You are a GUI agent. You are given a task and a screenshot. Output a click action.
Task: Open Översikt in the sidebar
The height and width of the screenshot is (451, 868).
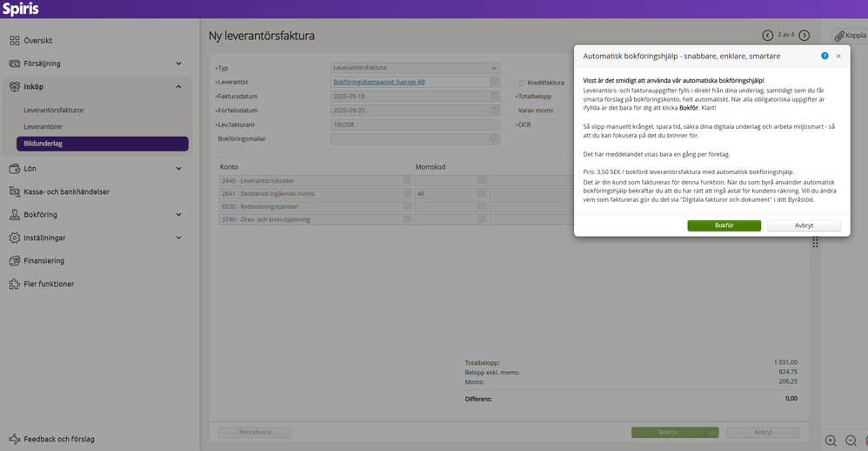pyautogui.click(x=37, y=40)
